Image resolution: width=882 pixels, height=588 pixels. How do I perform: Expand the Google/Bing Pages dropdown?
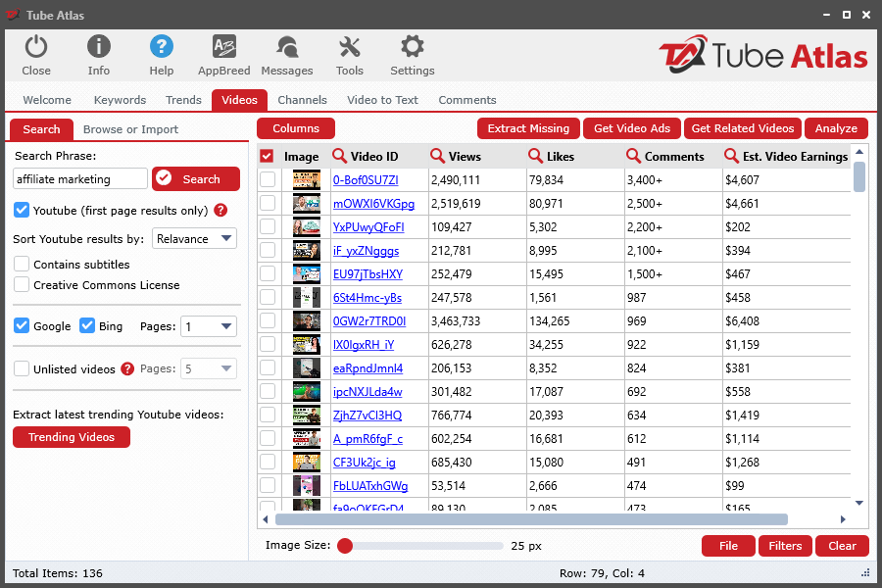(209, 326)
